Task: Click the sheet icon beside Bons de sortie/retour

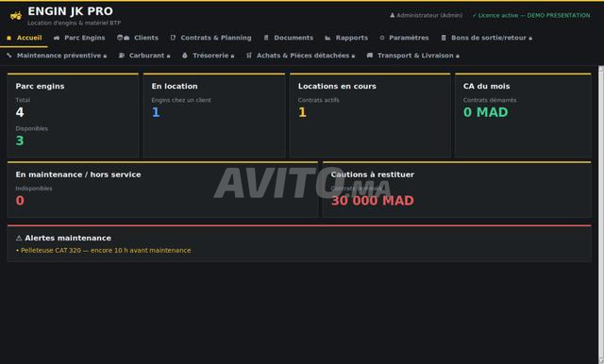Action: tap(444, 38)
